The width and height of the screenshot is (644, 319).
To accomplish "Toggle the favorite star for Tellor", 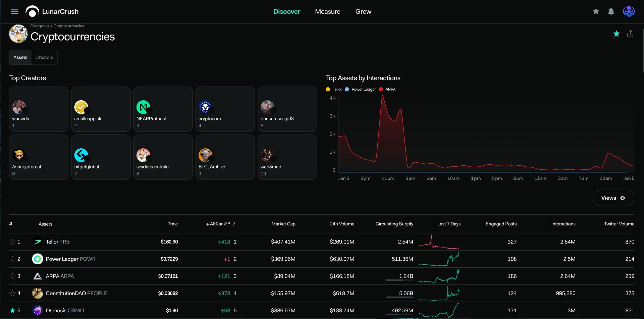I will [x=12, y=242].
